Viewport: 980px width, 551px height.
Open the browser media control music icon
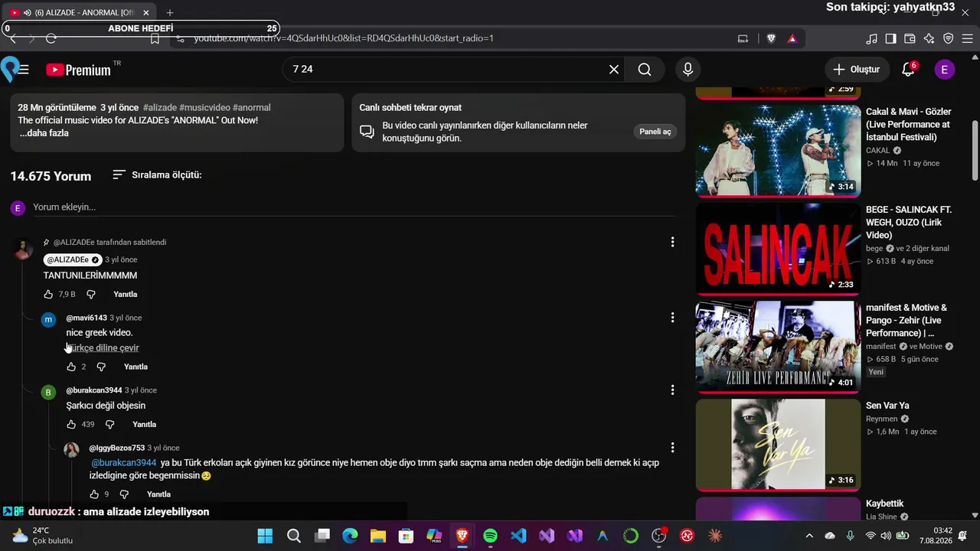[x=871, y=38]
